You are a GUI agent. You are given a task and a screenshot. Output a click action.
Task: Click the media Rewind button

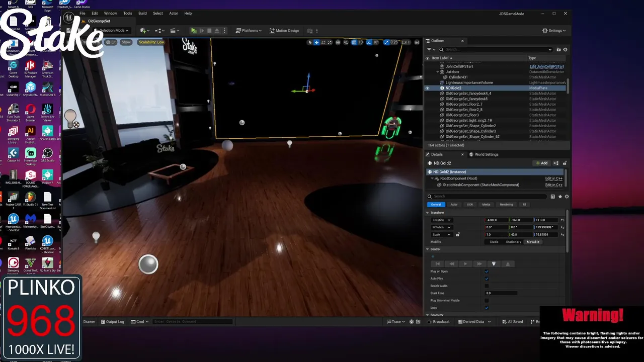[451, 264]
